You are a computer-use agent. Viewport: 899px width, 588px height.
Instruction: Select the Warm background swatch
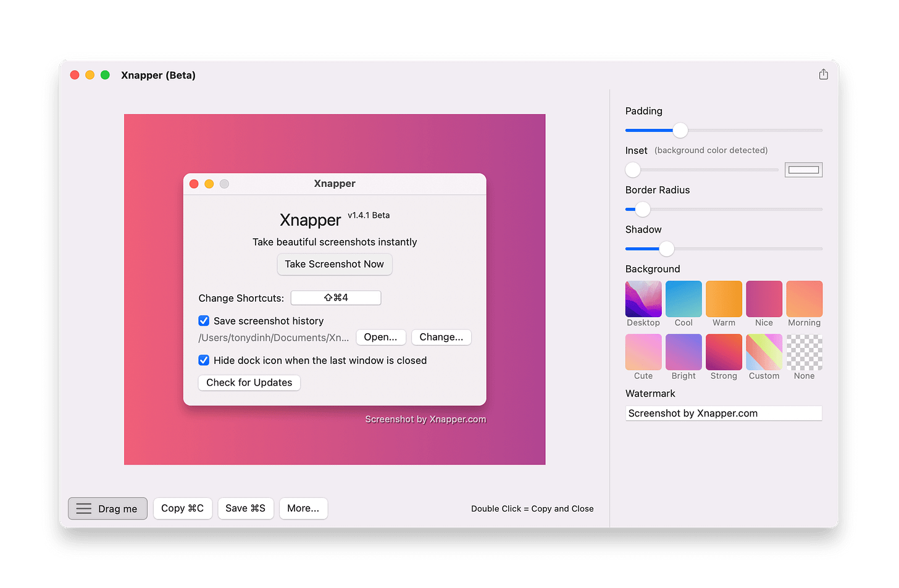[x=724, y=299]
